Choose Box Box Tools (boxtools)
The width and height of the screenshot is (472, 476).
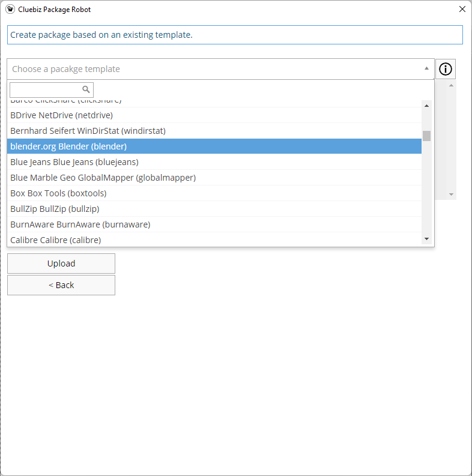(x=58, y=193)
